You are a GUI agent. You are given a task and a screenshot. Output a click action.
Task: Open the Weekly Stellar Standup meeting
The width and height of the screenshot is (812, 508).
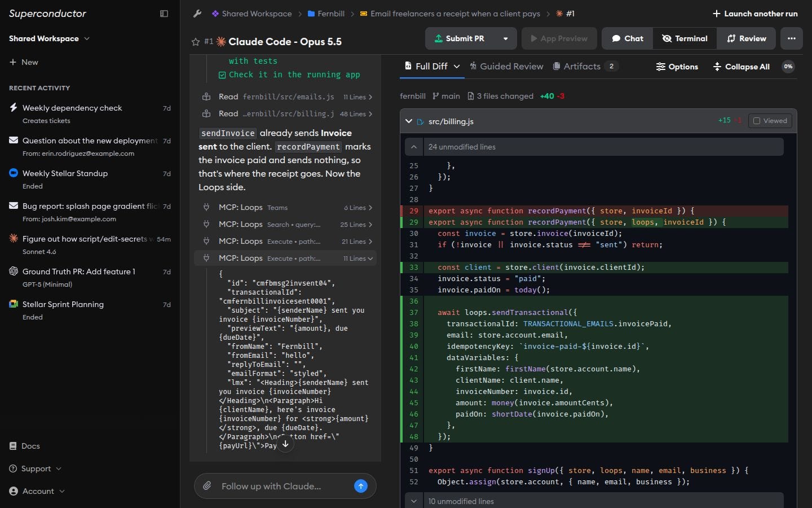pos(90,179)
